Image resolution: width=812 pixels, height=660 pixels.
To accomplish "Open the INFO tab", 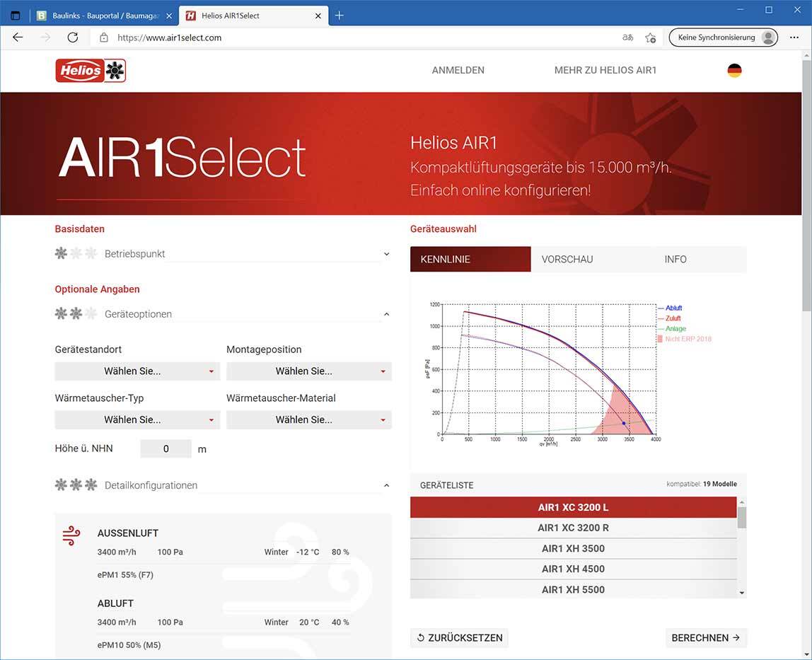I will coord(675,259).
